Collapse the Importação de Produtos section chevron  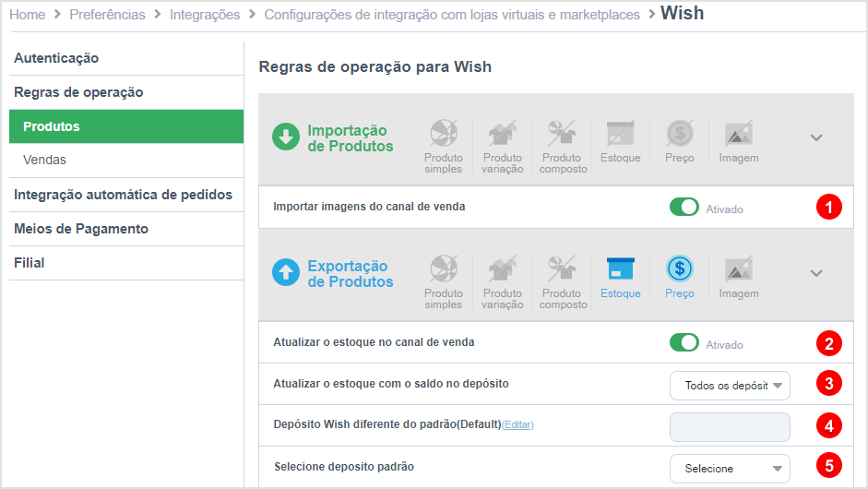(816, 137)
